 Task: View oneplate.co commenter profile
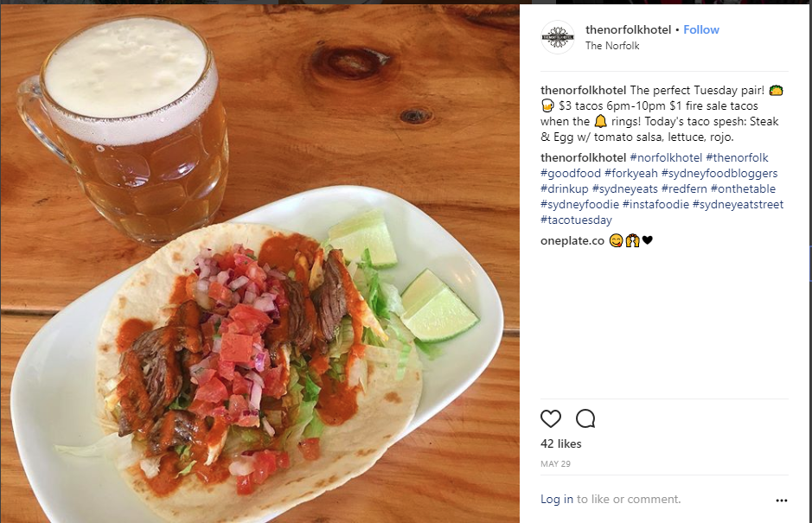[x=572, y=241]
